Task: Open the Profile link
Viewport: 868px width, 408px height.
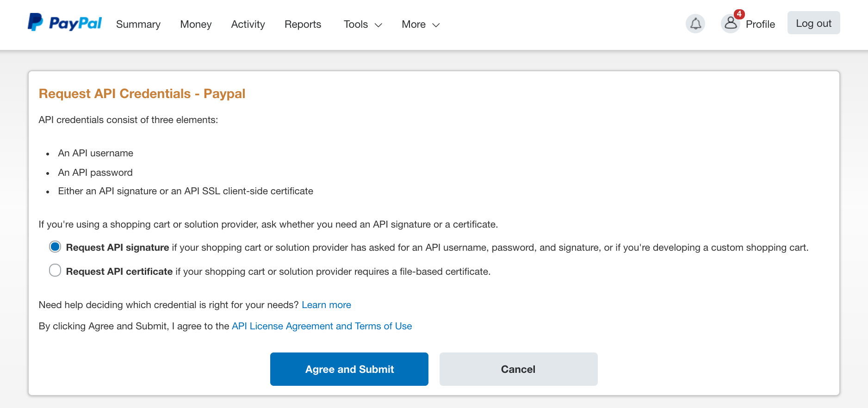Action: click(x=760, y=25)
